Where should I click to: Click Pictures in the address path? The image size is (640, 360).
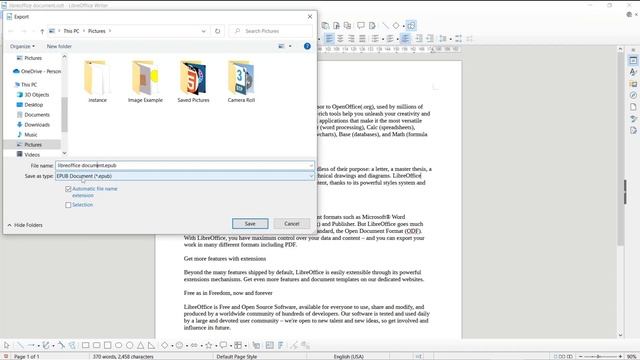click(x=97, y=31)
